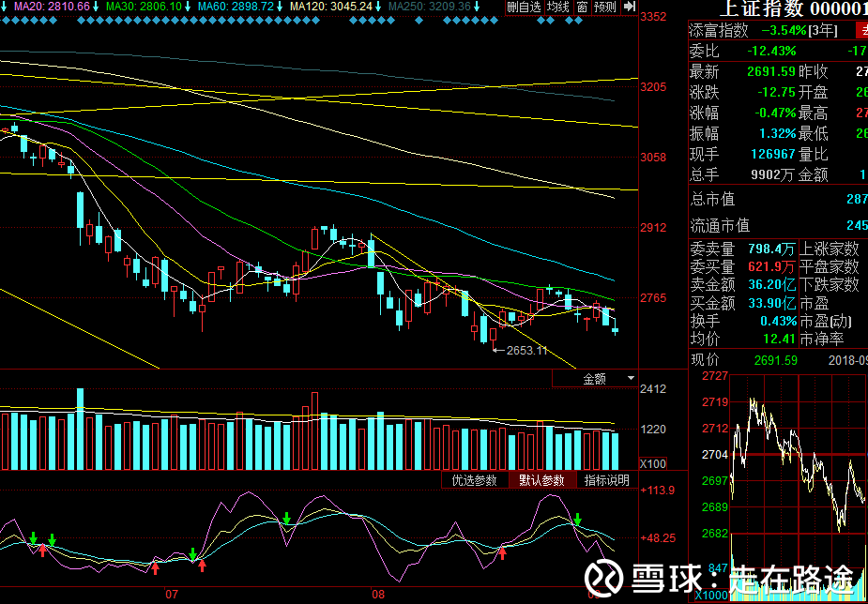
Task: Click the down arrow beside MA250
Action: click(x=477, y=7)
